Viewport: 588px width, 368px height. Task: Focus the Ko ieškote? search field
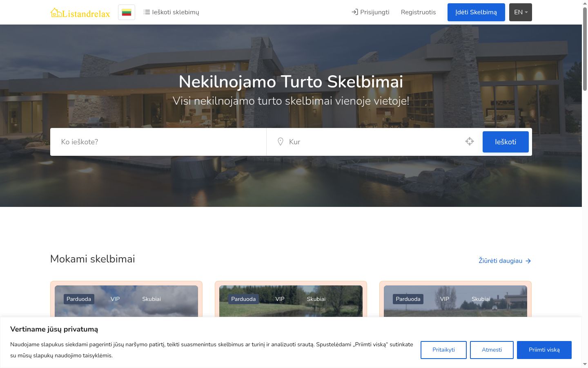point(158,142)
